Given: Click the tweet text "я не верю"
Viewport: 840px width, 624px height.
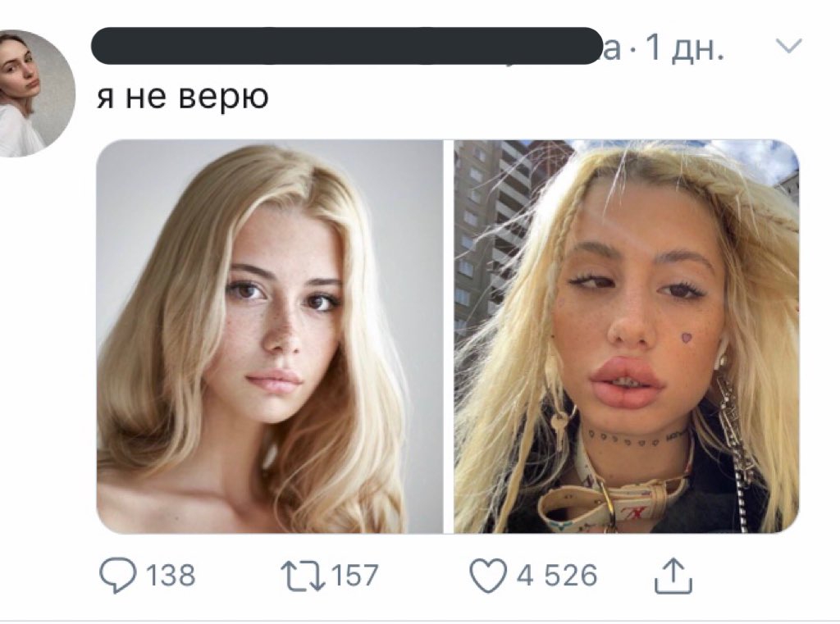Looking at the screenshot, I should pos(182,98).
